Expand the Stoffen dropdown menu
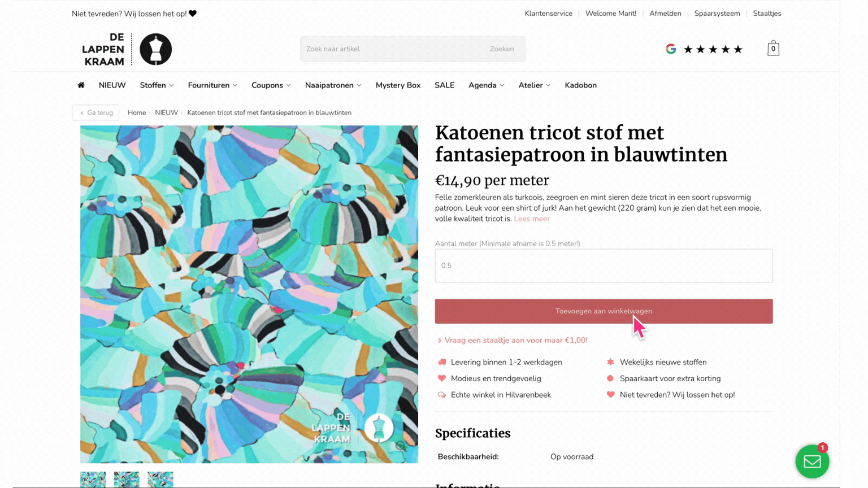Screen dimensions: 868x488 (157, 85)
